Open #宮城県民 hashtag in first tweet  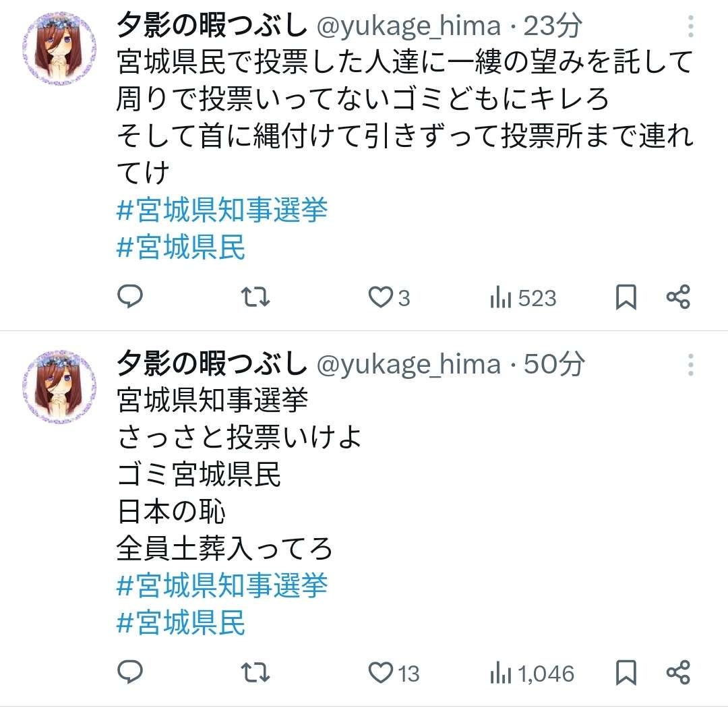[181, 248]
